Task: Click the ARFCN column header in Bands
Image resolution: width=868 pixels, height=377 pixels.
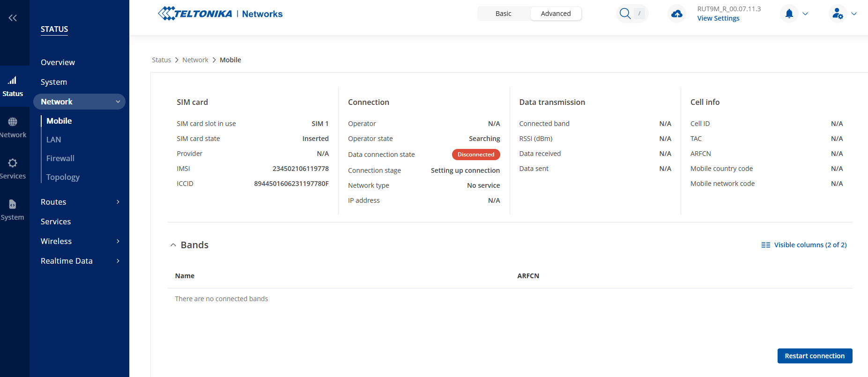Action: click(x=528, y=276)
